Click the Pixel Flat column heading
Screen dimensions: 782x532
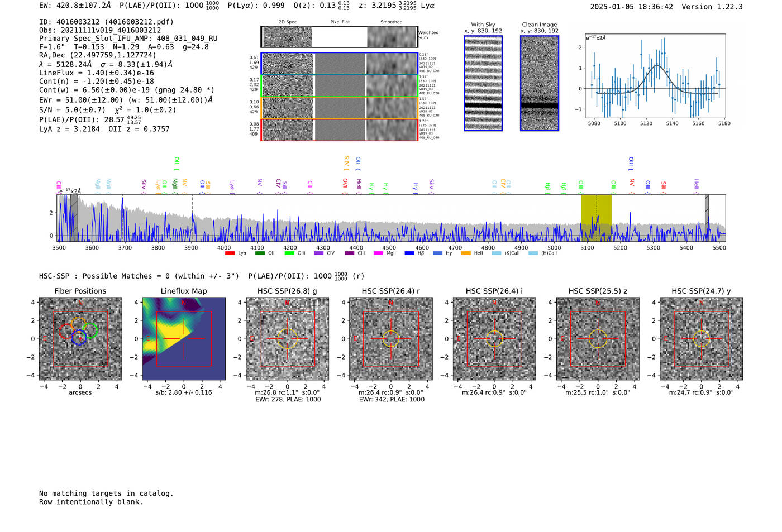340,22
